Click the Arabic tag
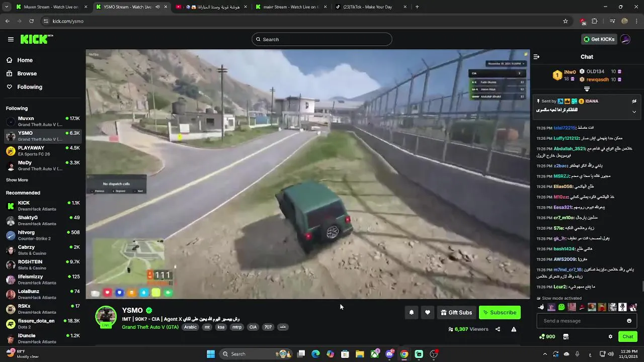The height and width of the screenshot is (362, 644). click(x=190, y=327)
